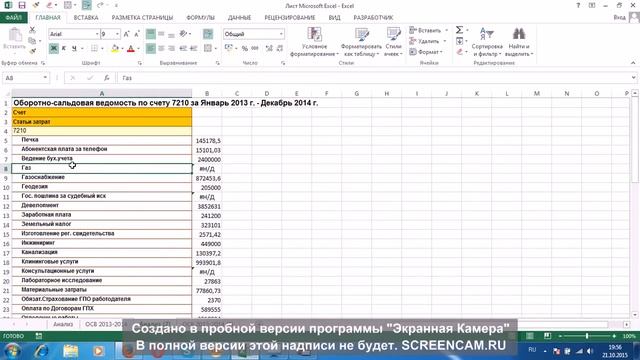Open Найти и выделить menu

point(519,42)
